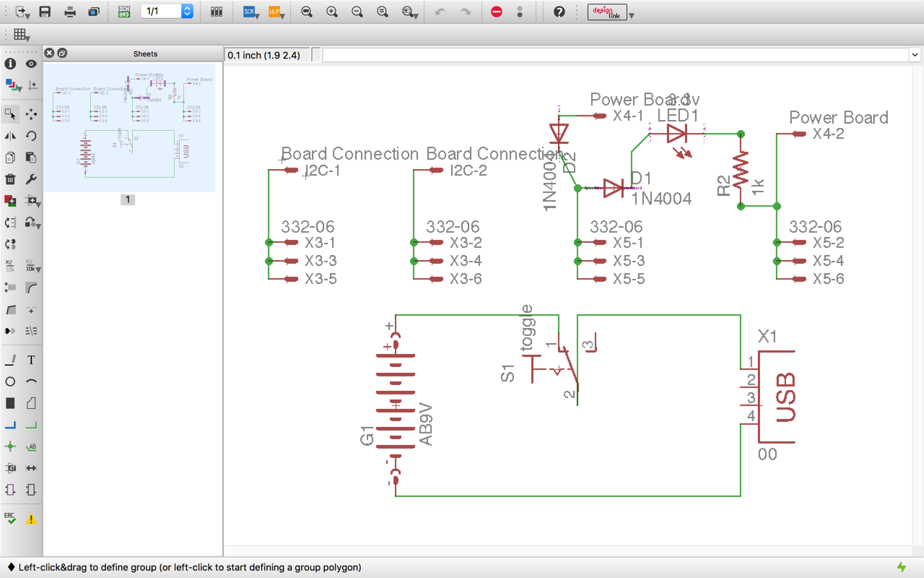
Task: Open the Help question mark button
Action: point(559,12)
